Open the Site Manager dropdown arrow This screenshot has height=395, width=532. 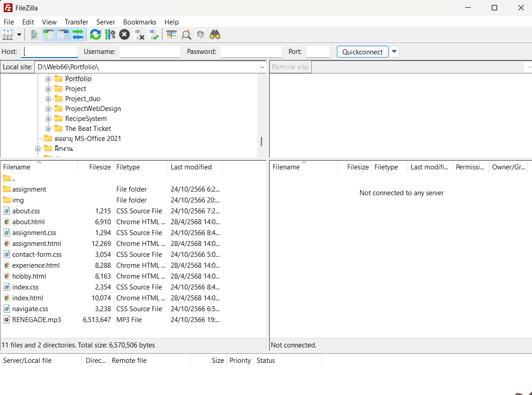point(19,34)
